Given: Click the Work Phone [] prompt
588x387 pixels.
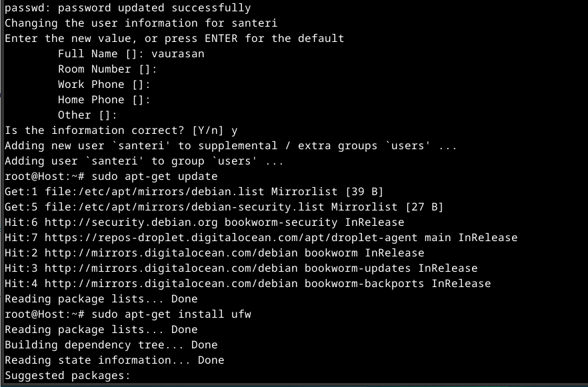Looking at the screenshot, I should (103, 85).
